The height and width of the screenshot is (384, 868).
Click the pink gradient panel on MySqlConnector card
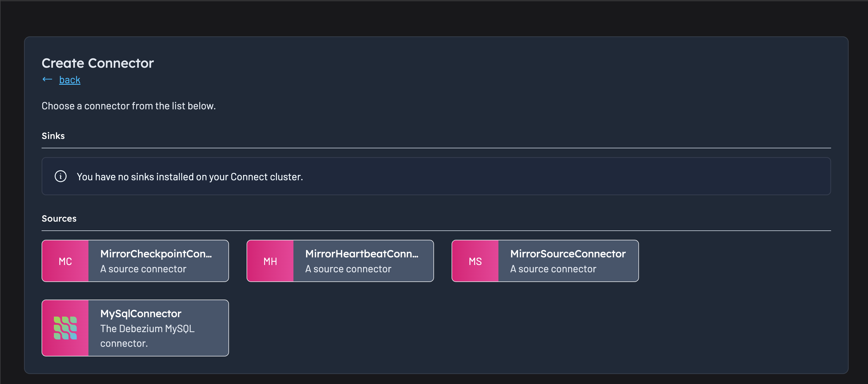pyautogui.click(x=65, y=328)
